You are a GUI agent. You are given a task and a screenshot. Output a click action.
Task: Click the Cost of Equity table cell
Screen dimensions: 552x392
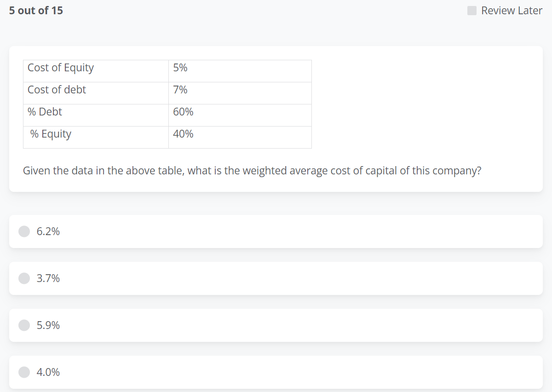tap(60, 68)
